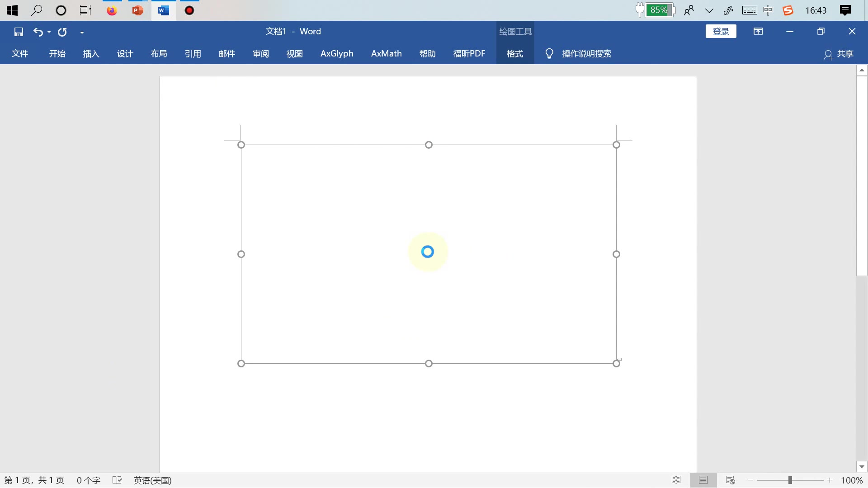Click the bottom-right corner handle of the text box
868x488 pixels.
click(x=616, y=363)
